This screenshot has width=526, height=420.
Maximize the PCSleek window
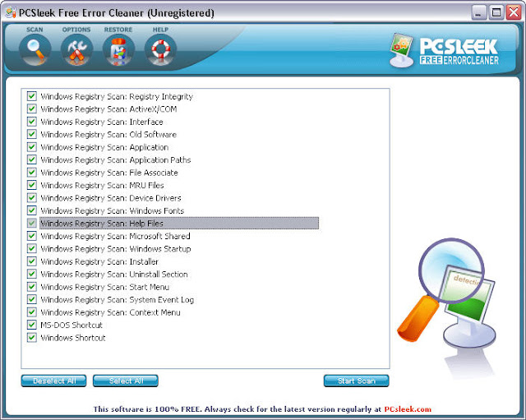[x=496, y=13]
